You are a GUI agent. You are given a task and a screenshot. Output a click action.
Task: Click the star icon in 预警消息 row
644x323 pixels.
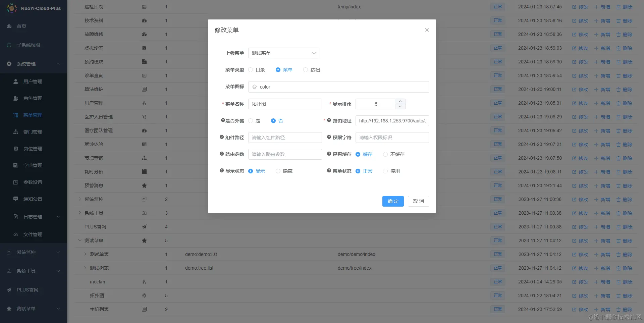(144, 185)
